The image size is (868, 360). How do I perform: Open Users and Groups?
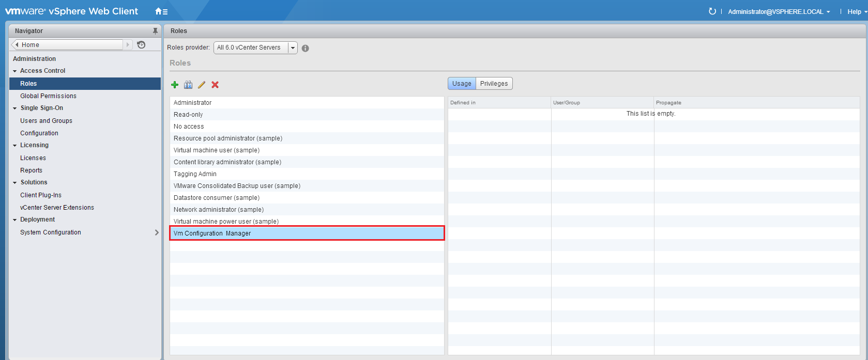pyautogui.click(x=46, y=121)
